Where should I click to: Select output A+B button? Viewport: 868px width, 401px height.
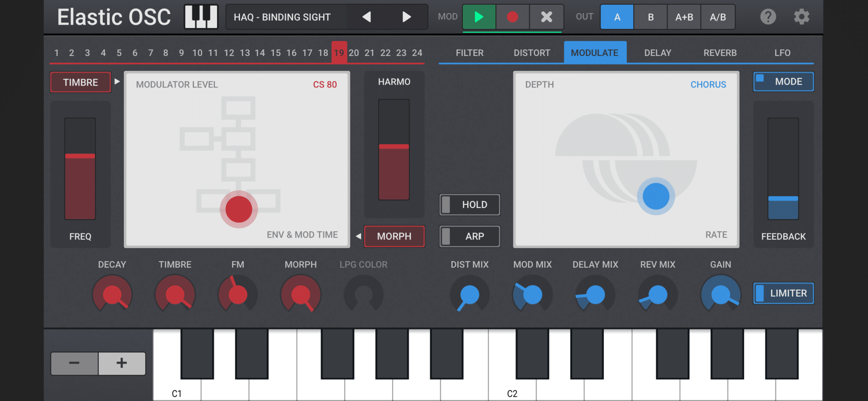pos(684,17)
